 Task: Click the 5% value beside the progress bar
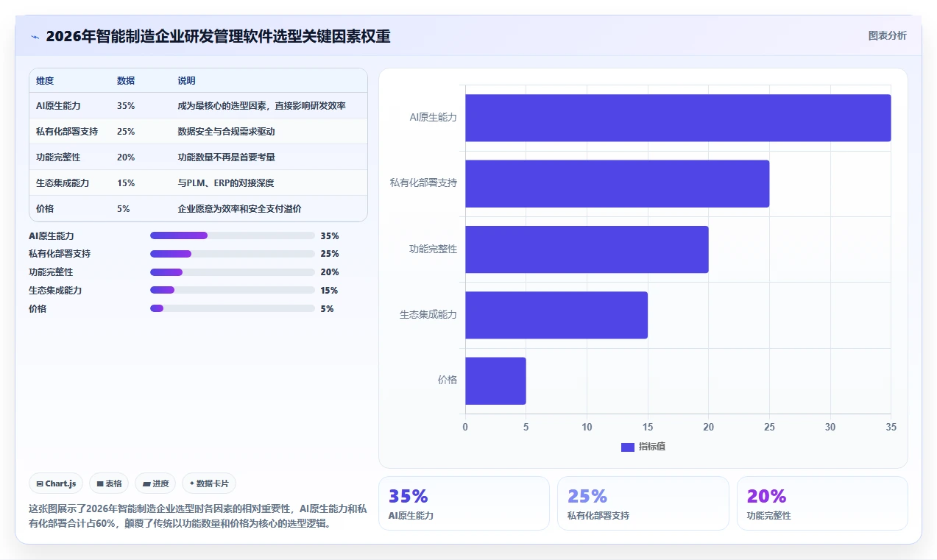(x=327, y=309)
